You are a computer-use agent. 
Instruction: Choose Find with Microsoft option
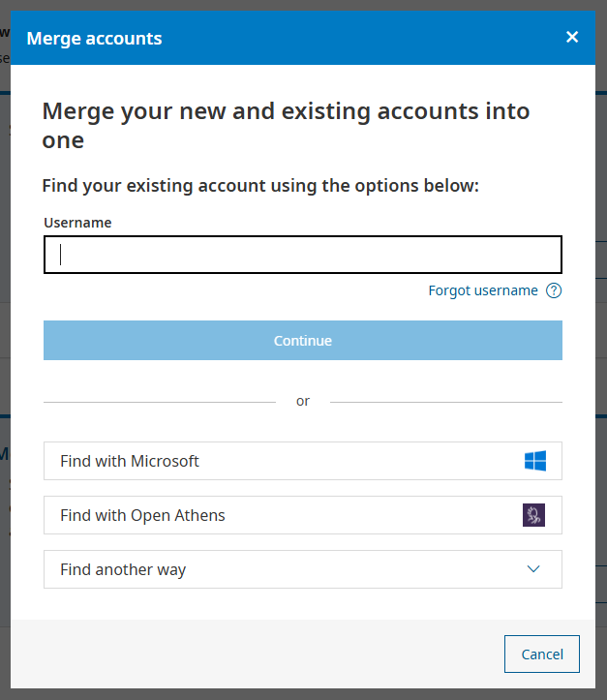point(303,461)
